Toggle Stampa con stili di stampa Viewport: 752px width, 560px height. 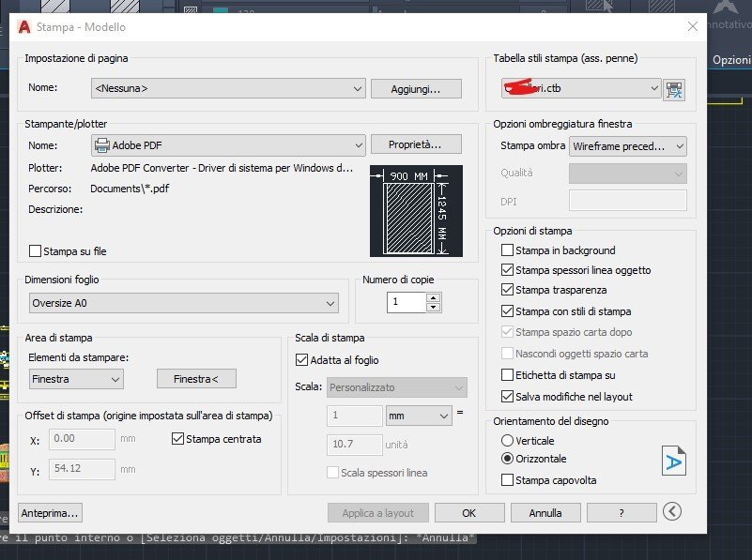pyautogui.click(x=507, y=310)
